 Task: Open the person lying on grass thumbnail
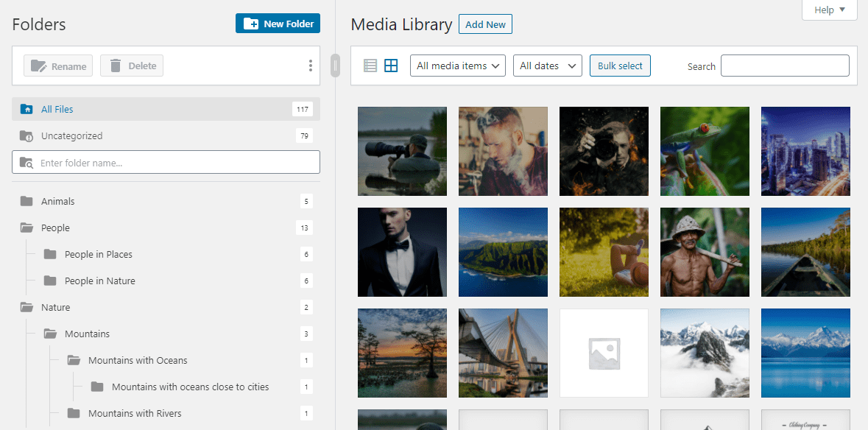pos(604,252)
